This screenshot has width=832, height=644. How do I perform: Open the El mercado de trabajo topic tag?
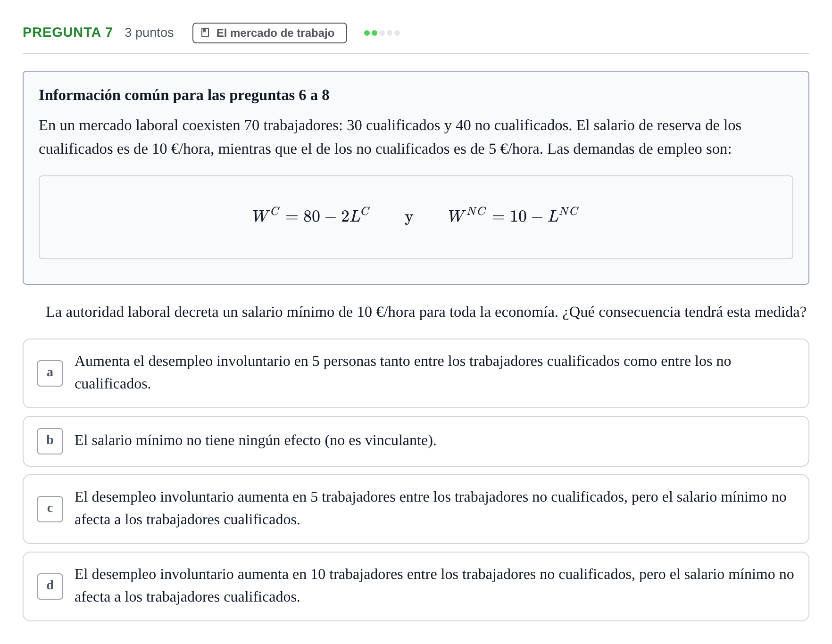270,33
